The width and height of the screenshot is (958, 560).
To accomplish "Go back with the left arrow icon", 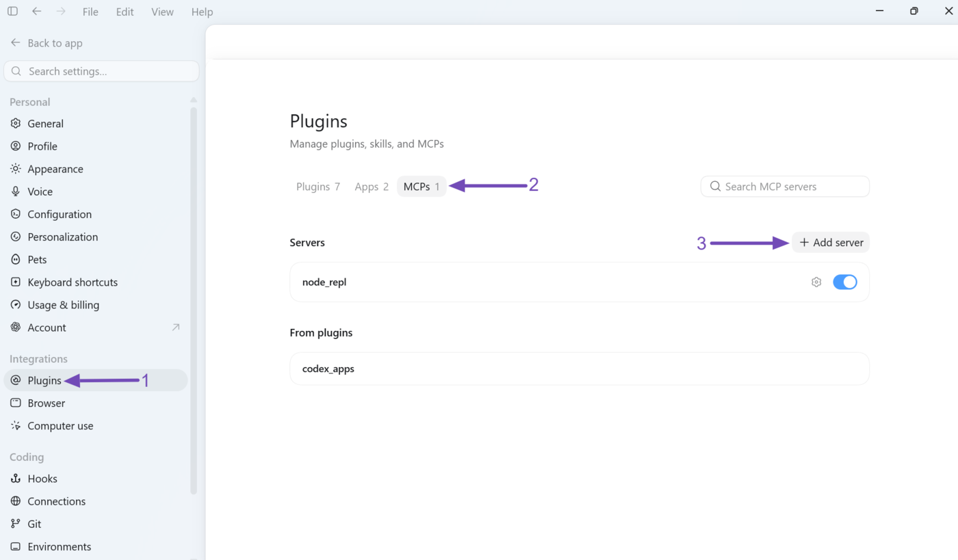I will [37, 12].
